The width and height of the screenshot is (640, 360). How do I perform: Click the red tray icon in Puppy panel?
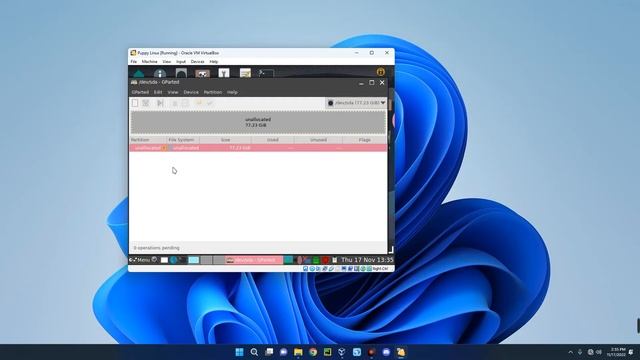click(x=325, y=260)
